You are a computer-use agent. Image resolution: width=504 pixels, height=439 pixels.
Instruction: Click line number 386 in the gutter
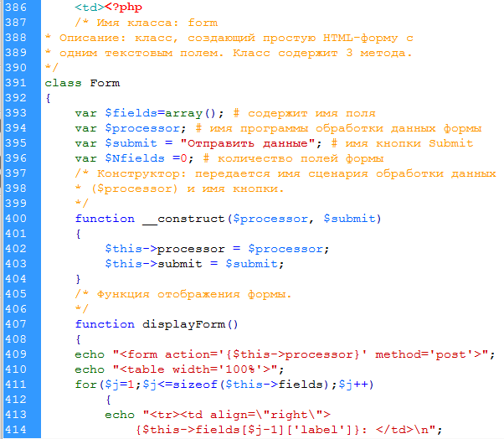click(x=14, y=8)
